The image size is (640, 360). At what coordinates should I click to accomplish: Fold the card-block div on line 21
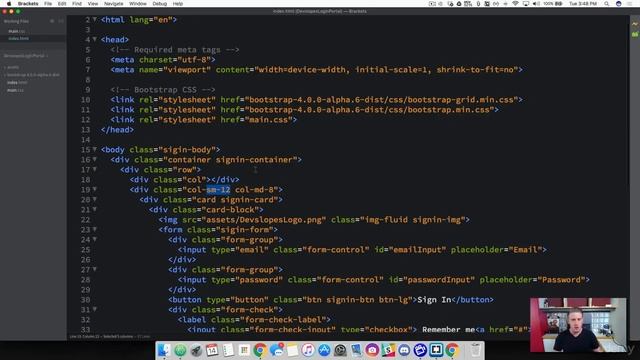click(x=95, y=209)
